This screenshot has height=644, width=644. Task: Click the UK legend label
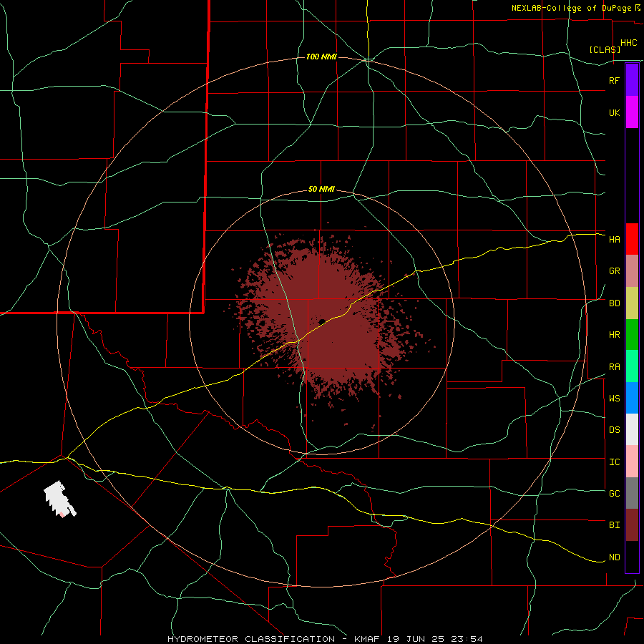(614, 112)
